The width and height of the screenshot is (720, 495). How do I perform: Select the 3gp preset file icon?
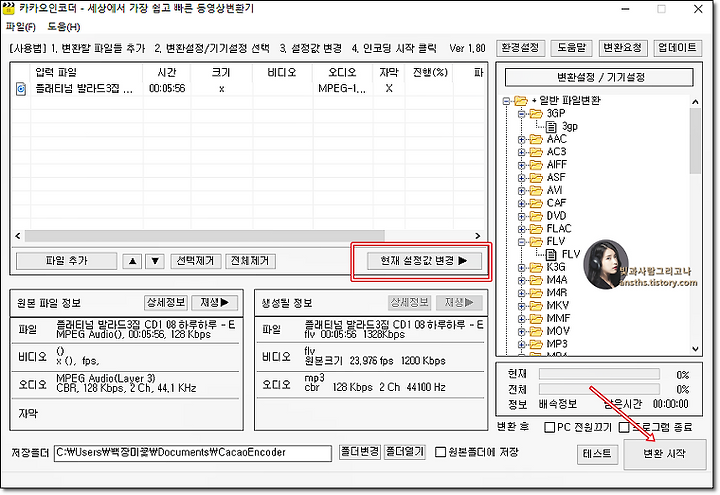551,126
